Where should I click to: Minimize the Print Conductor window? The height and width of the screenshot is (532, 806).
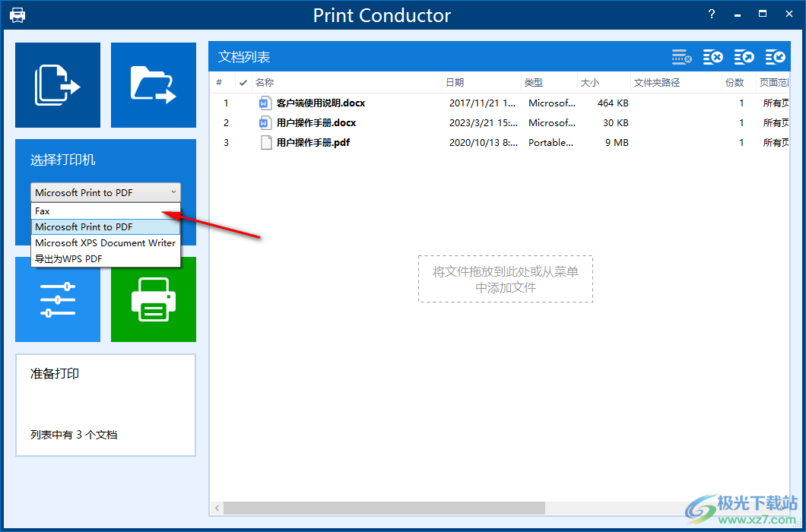click(738, 14)
